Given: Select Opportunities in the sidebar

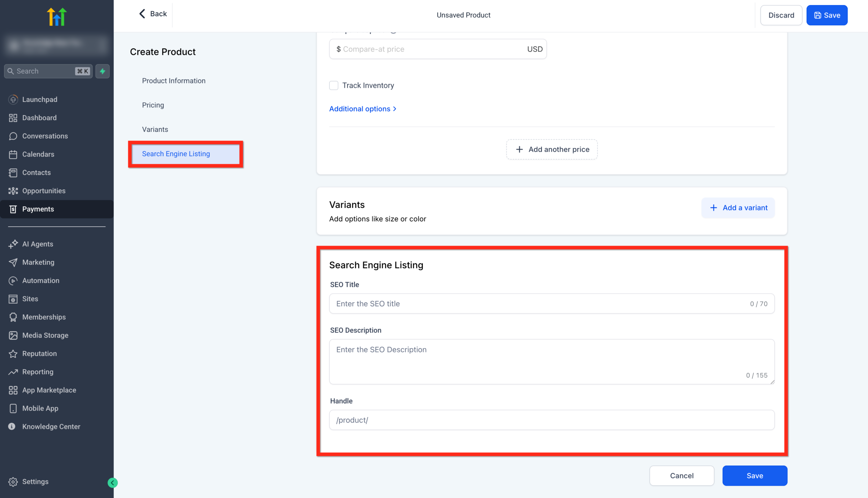Looking at the screenshot, I should coord(44,190).
